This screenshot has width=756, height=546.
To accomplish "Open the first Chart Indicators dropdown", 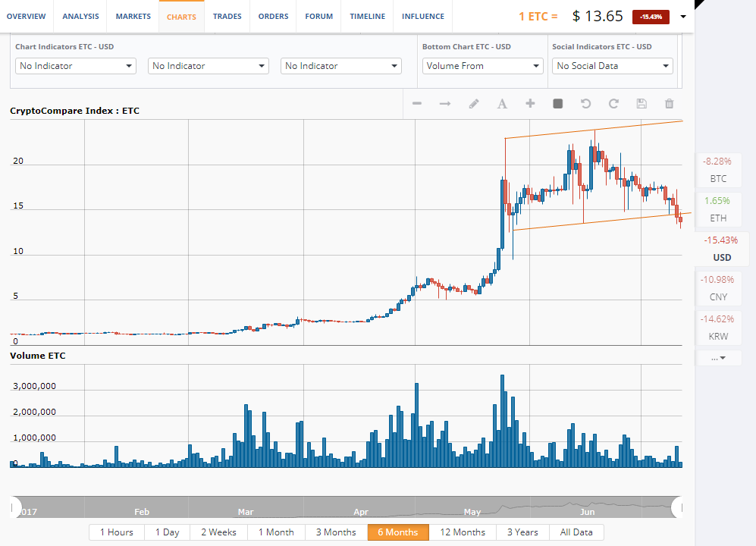I will point(76,66).
